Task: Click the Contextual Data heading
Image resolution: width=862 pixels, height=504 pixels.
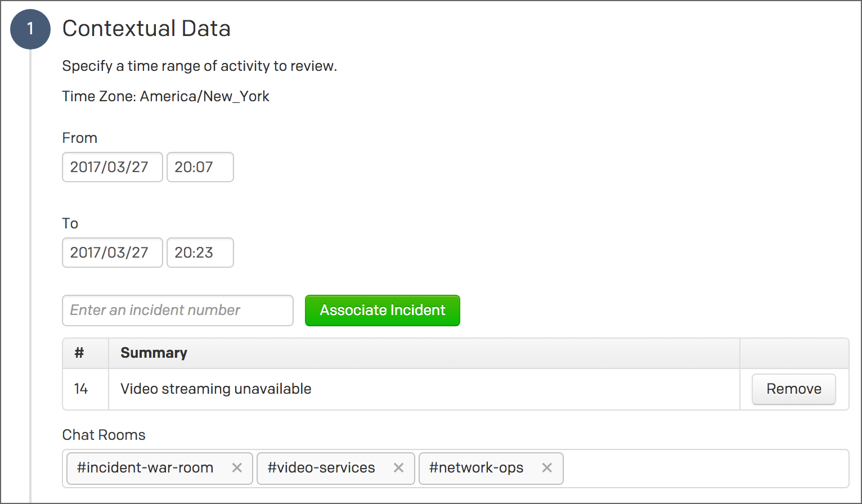Action: [x=146, y=29]
